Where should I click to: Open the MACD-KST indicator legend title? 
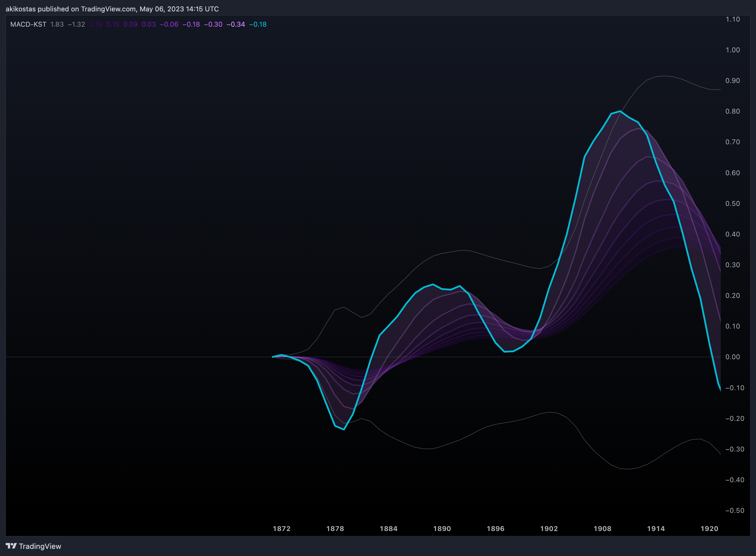[28, 25]
